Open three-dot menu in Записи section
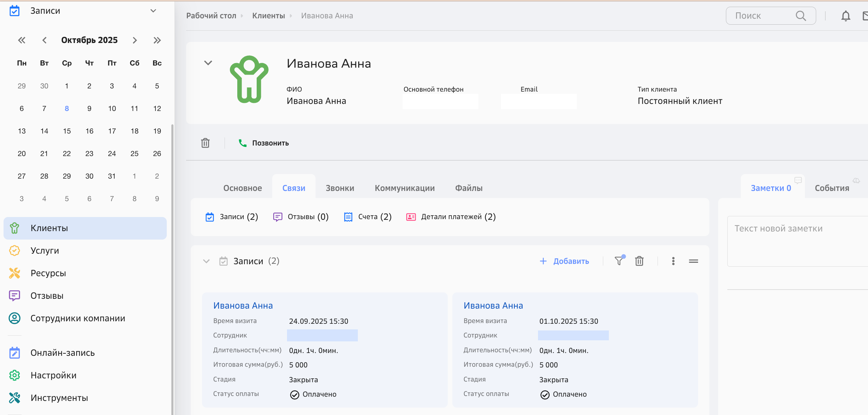Image resolution: width=868 pixels, height=415 pixels. click(x=673, y=261)
